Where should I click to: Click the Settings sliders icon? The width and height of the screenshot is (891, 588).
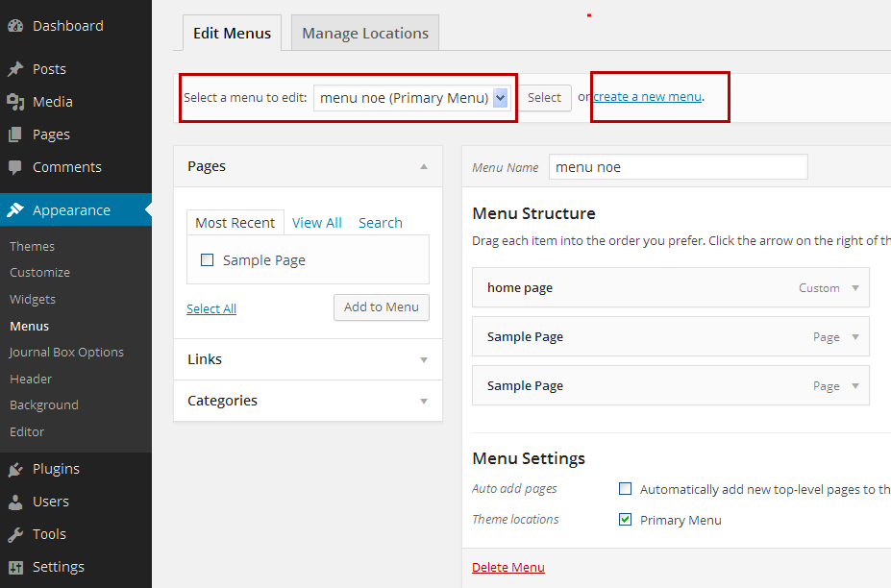pyautogui.click(x=15, y=567)
